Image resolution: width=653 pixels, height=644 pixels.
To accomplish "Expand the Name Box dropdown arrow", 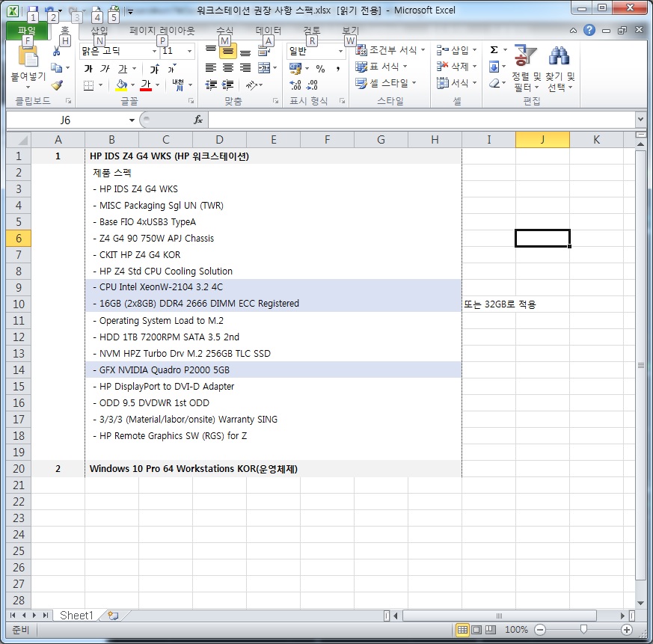I will tap(132, 120).
